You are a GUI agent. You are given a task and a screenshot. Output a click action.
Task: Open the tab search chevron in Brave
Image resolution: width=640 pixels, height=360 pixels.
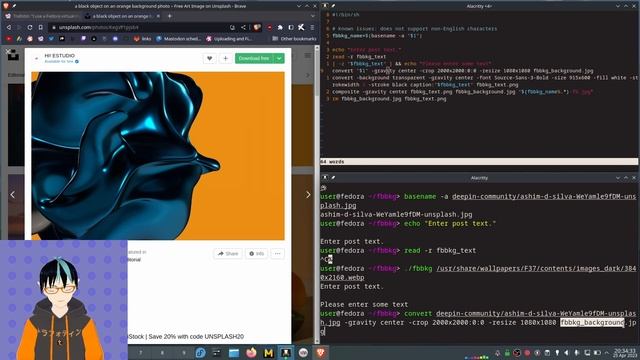[313, 16]
